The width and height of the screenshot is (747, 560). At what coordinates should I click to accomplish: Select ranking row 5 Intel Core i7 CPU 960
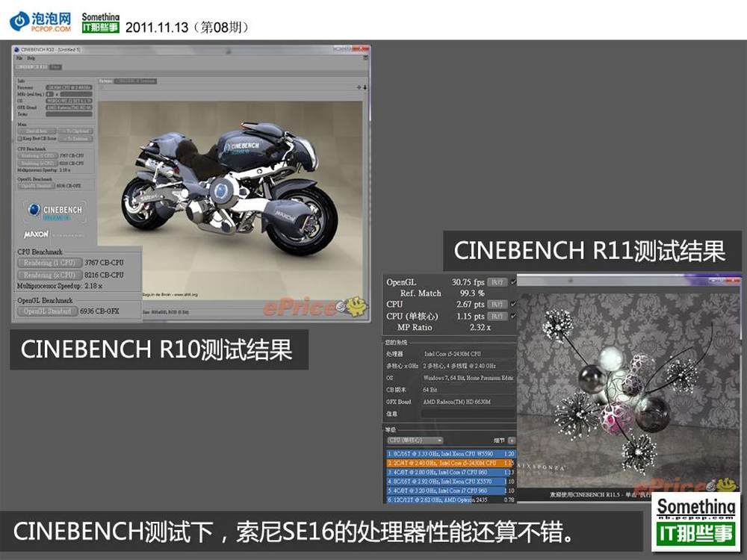tap(450, 491)
